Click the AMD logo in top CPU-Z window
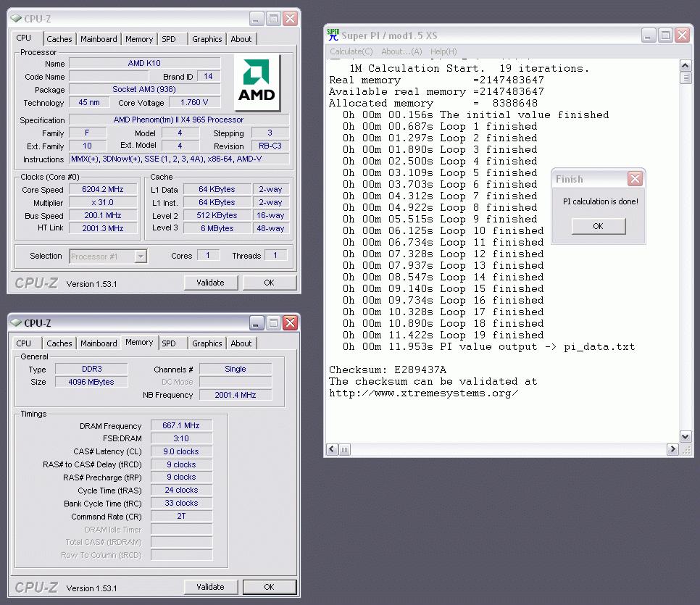This screenshot has width=700, height=605. click(x=257, y=83)
